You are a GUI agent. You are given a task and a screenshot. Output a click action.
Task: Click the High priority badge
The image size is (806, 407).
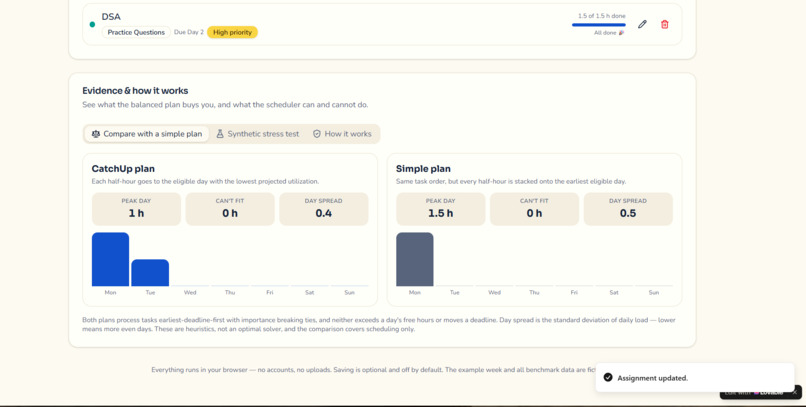tap(232, 32)
